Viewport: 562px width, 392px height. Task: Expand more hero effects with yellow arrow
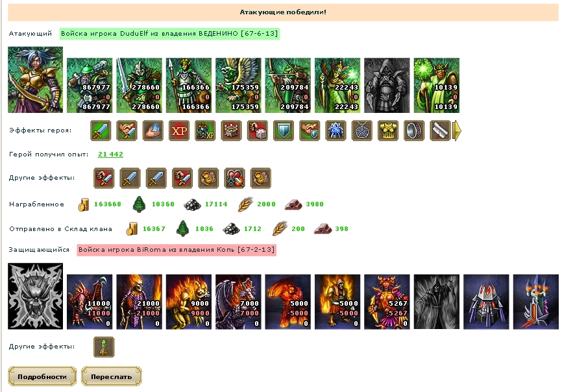[x=458, y=131]
